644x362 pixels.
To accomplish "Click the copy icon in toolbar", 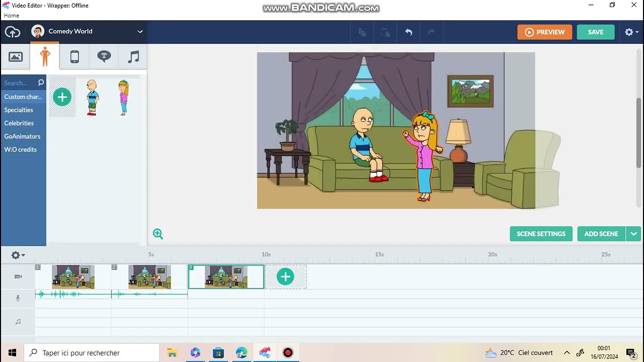I will pyautogui.click(x=362, y=32).
